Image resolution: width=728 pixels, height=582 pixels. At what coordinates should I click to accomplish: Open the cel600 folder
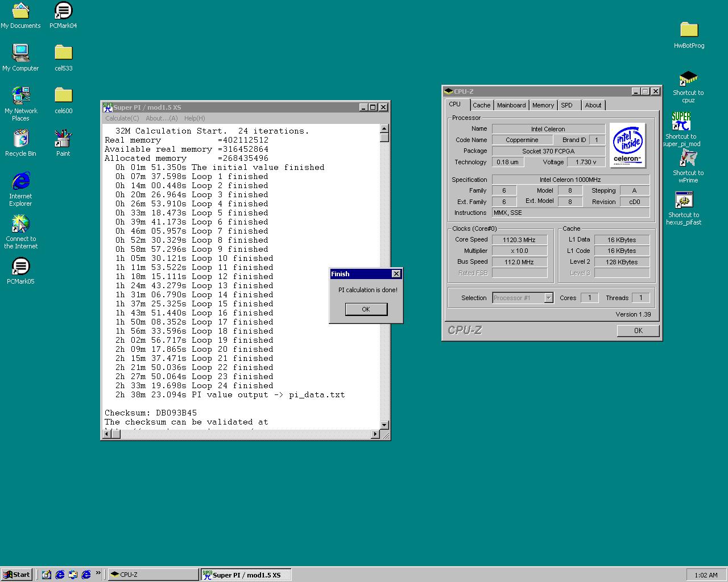(63, 100)
